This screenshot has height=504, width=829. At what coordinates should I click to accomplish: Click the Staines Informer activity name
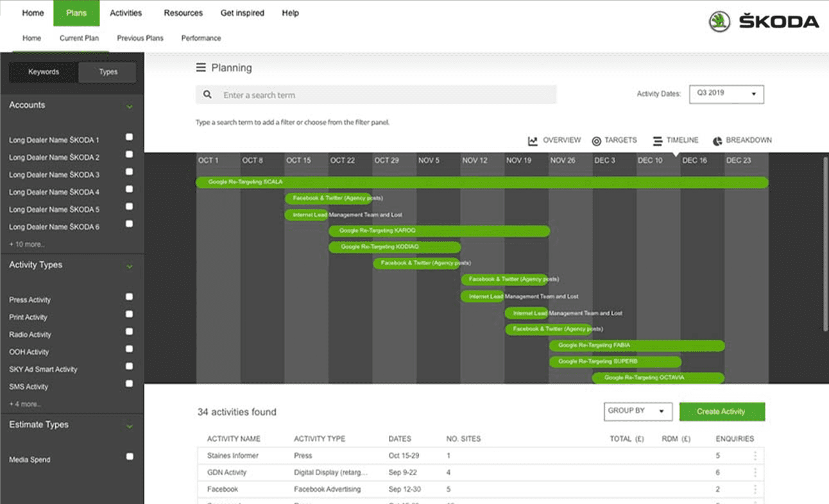(x=233, y=456)
